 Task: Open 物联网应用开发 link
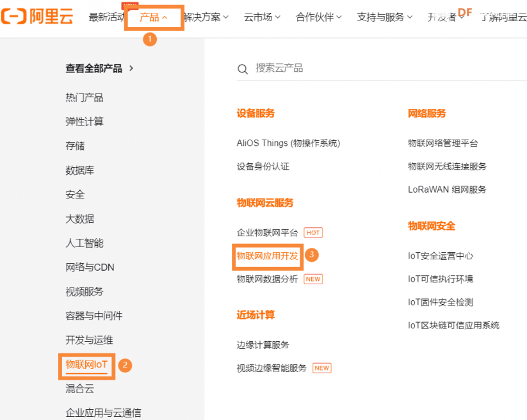[267, 256]
